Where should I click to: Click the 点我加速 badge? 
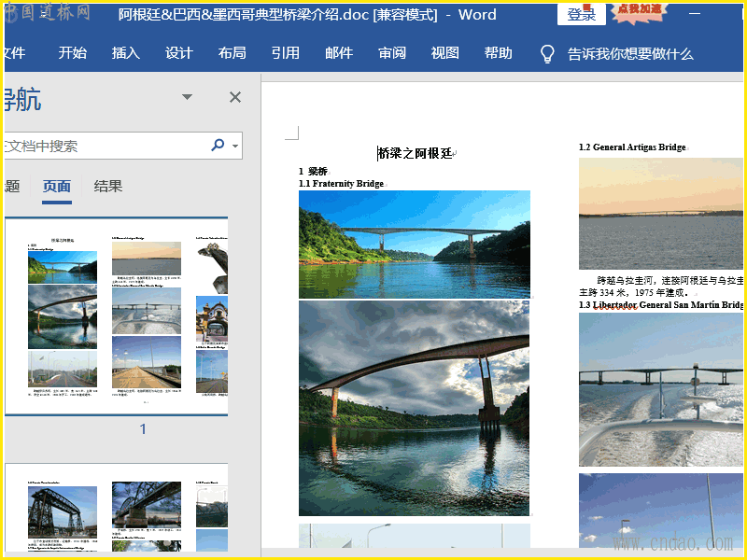[x=639, y=11]
